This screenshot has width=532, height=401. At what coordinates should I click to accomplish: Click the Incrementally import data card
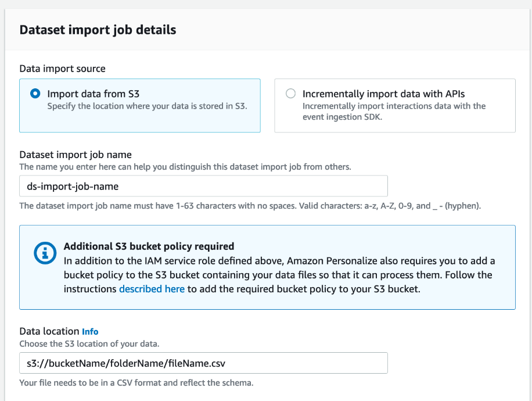click(x=394, y=106)
